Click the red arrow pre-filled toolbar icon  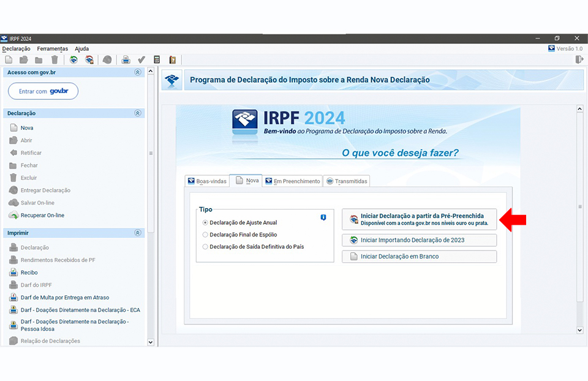89,59
